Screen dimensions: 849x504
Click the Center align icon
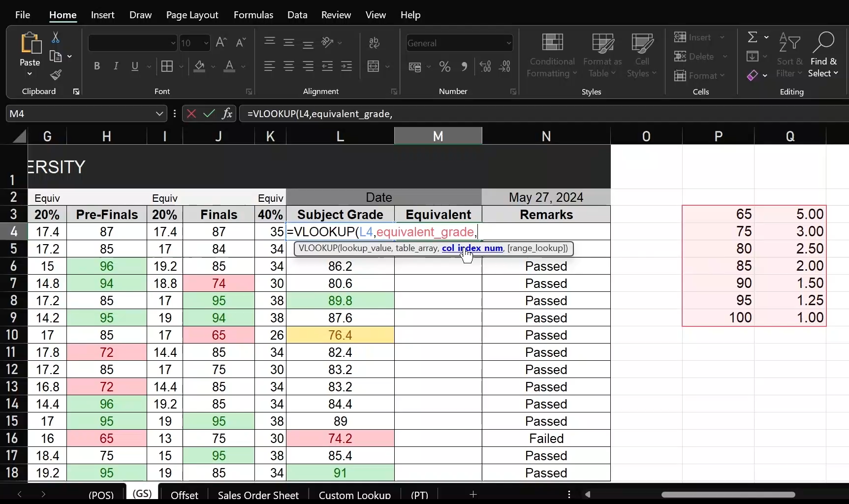(x=289, y=66)
